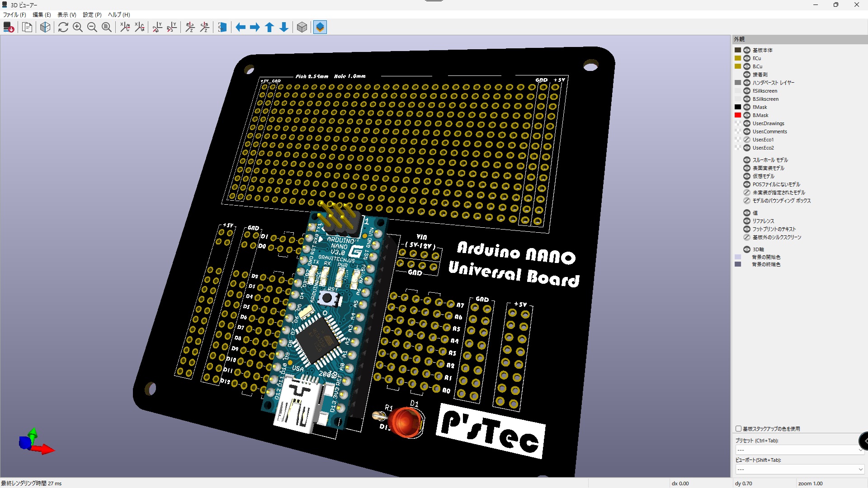Open the 表示 (V) menu

point(66,15)
